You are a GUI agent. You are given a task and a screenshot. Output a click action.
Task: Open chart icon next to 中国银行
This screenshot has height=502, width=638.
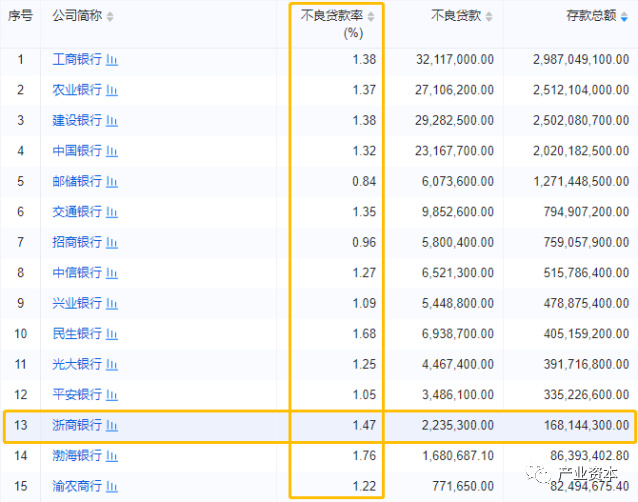pyautogui.click(x=112, y=151)
